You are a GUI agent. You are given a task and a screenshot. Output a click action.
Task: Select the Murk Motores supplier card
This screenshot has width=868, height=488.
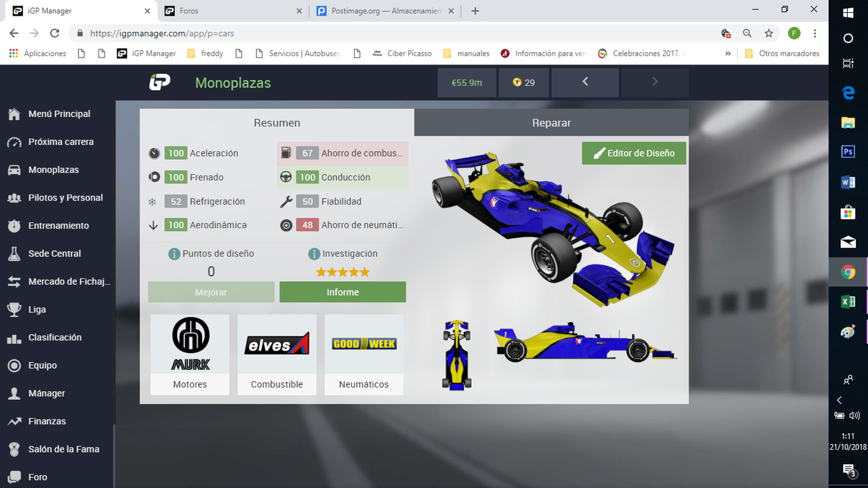click(x=190, y=354)
